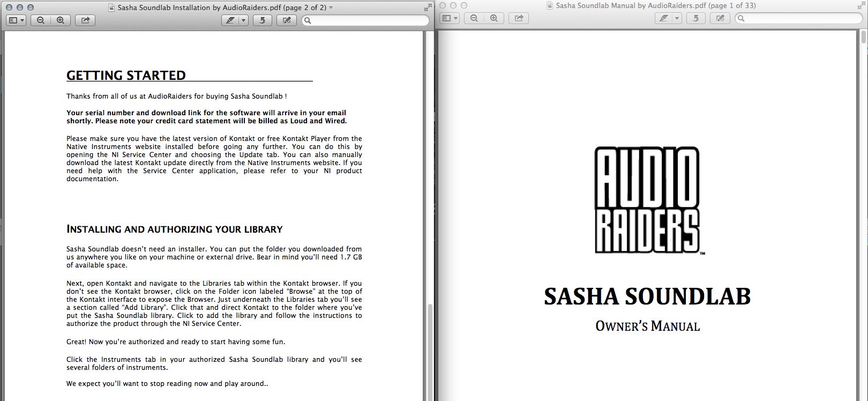Screen dimensions: 868x401
Task: Click the line 'Thanks from all of us at AudioRaiders'
Action: click(177, 96)
